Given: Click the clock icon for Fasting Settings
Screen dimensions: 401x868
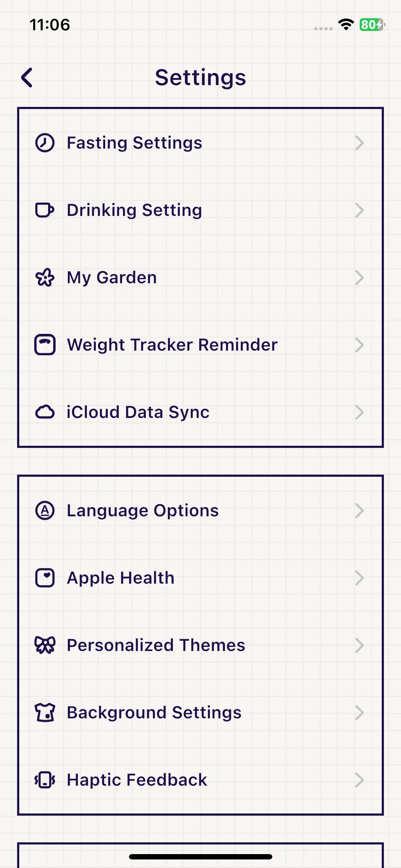Looking at the screenshot, I should 45,143.
